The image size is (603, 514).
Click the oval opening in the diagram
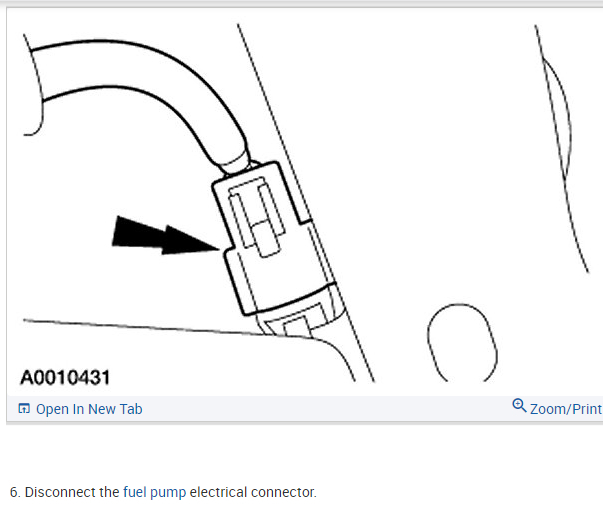click(x=462, y=343)
